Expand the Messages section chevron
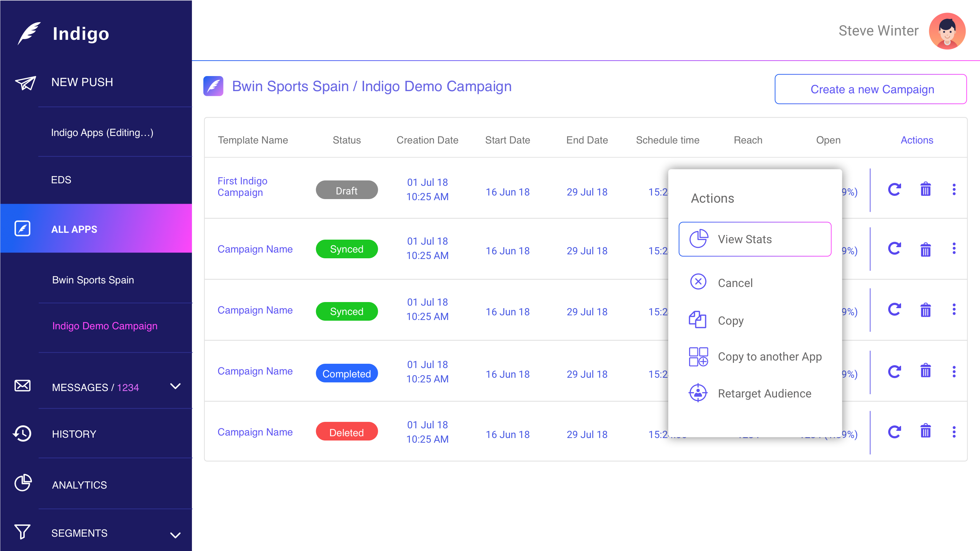 (x=175, y=386)
